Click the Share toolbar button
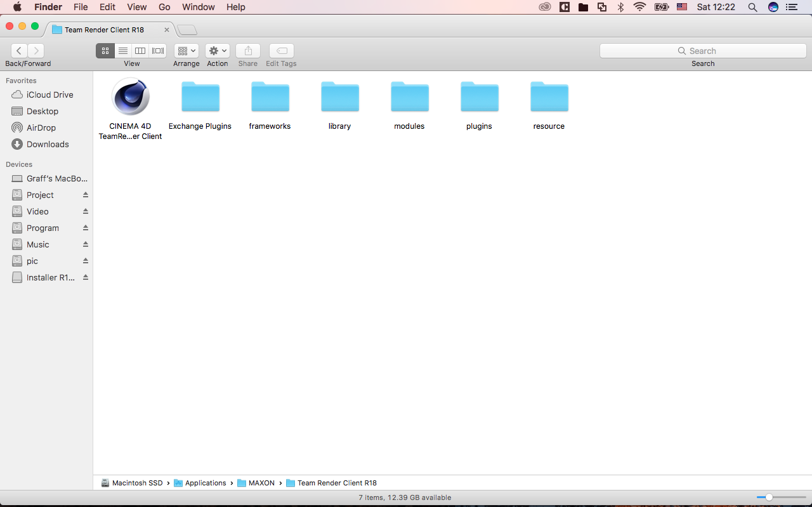 pos(248,51)
